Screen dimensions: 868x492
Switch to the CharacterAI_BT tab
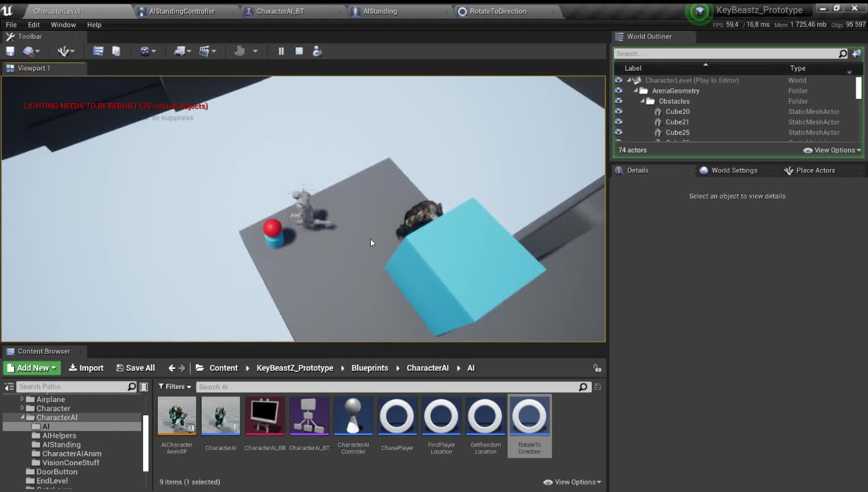pos(280,11)
